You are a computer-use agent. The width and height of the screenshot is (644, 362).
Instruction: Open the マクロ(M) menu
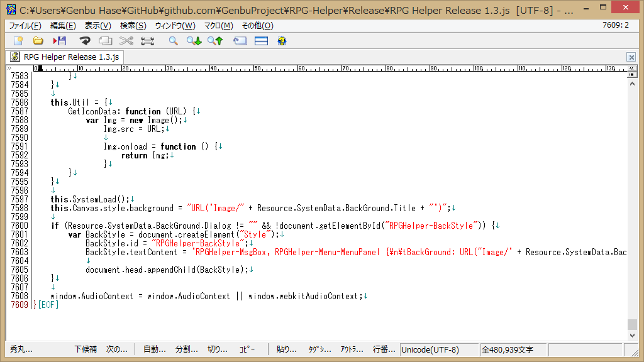click(x=219, y=26)
